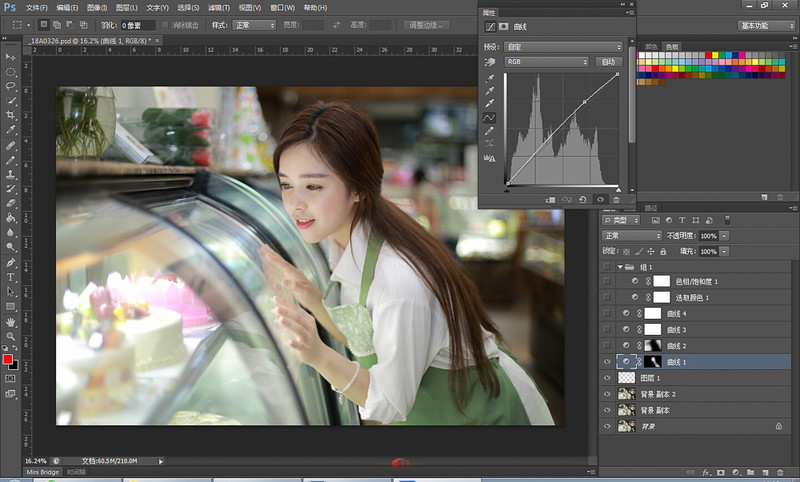Screen dimensions: 800x482
Task: Hide the 曲线 1 layer
Action: pyautogui.click(x=607, y=362)
